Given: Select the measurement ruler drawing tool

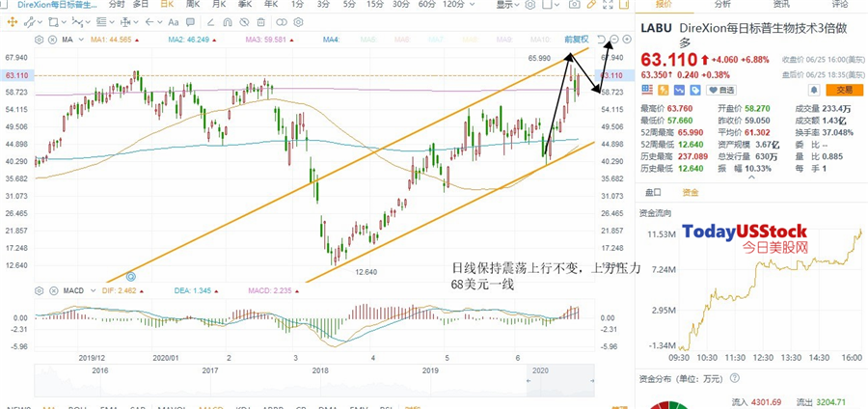Looking at the screenshot, I should [125, 23].
